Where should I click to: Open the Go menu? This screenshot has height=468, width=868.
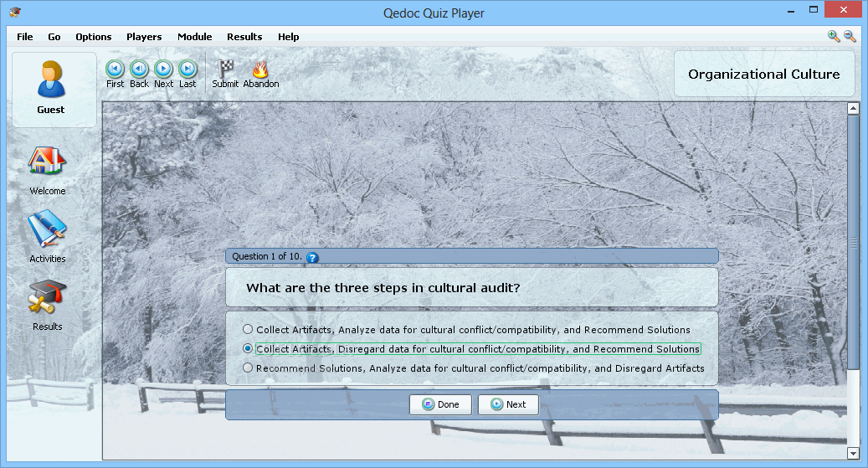pos(54,37)
